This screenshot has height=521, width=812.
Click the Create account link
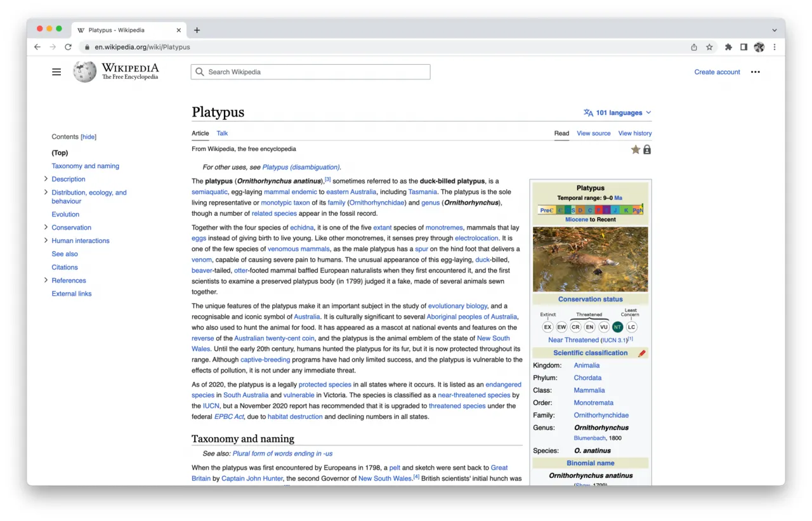tap(717, 72)
